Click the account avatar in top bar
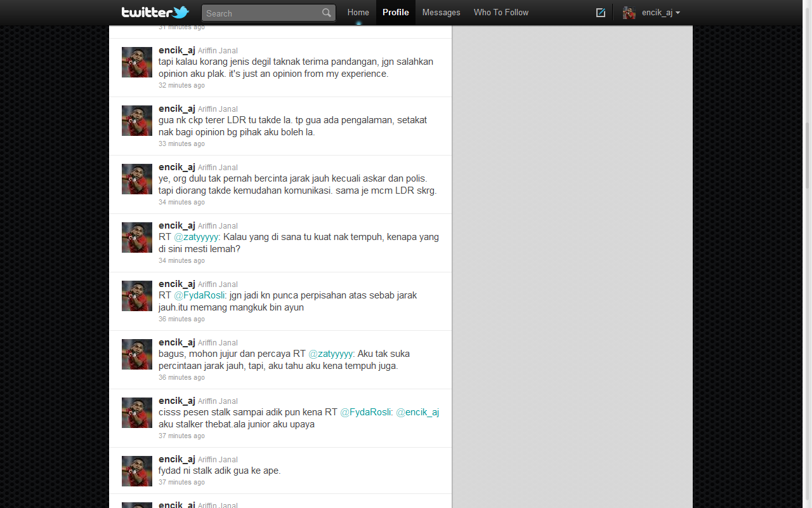 click(629, 13)
